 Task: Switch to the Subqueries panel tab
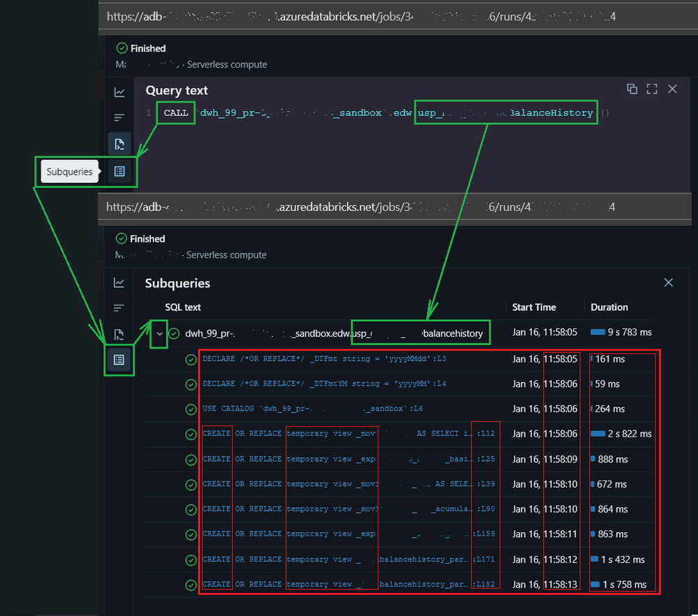tap(119, 360)
